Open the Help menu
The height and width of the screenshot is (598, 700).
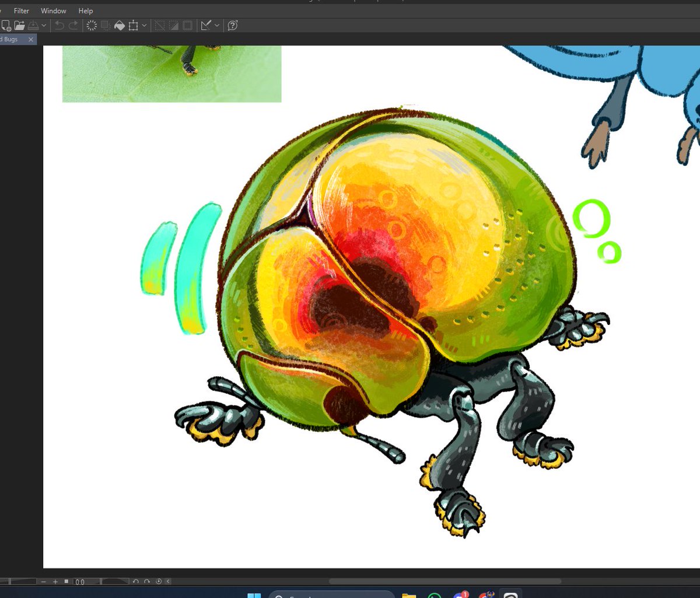tap(86, 11)
